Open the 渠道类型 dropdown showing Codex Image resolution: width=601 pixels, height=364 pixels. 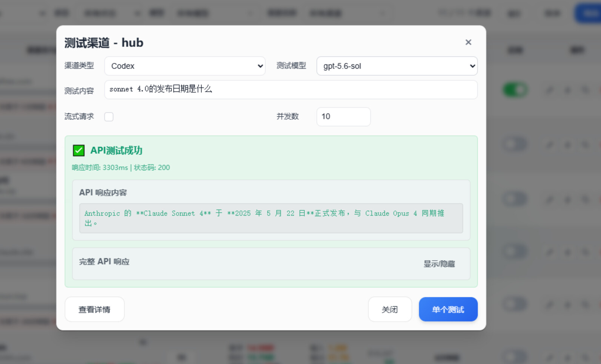185,66
